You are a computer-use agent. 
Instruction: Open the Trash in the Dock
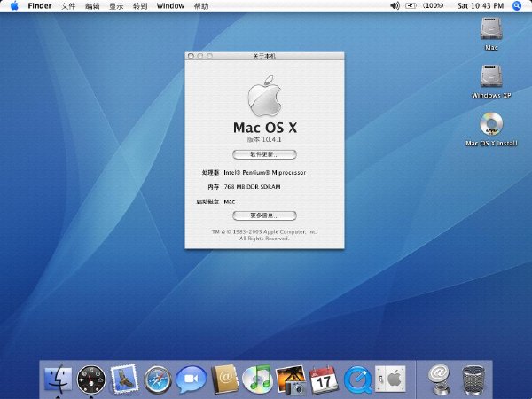point(473,380)
